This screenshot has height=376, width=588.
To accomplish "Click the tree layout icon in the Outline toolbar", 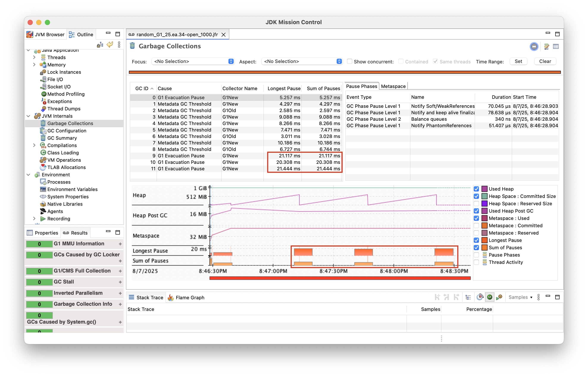I will click(x=100, y=45).
